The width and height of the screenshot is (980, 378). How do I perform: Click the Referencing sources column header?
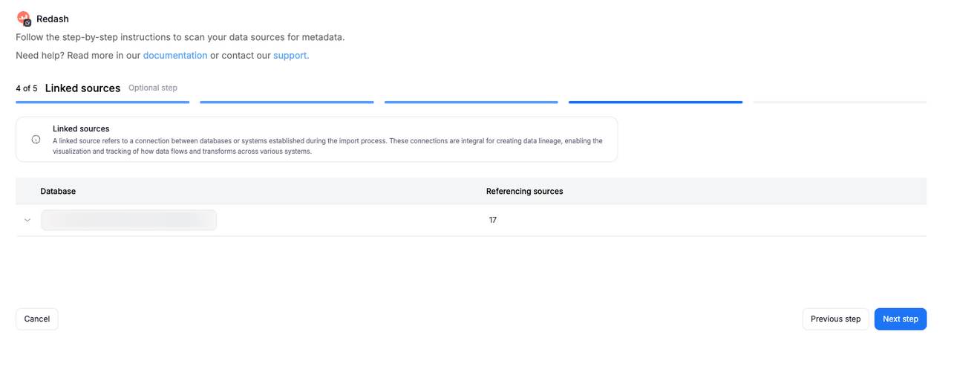point(524,191)
